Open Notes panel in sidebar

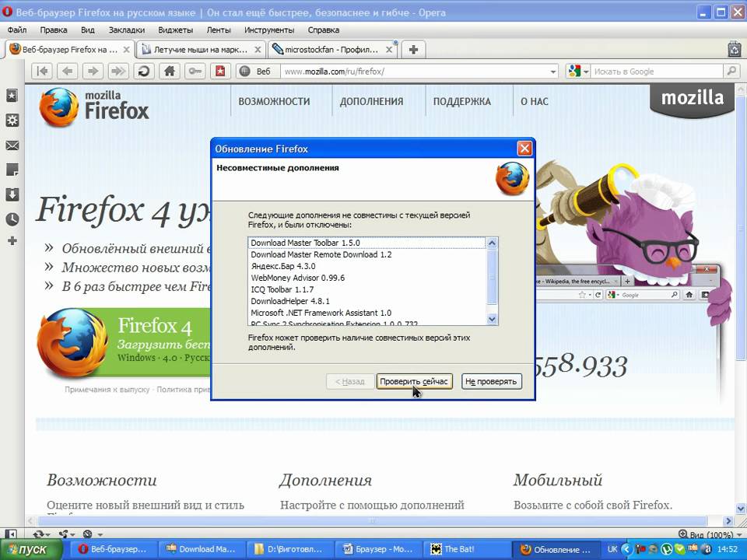coord(12,170)
